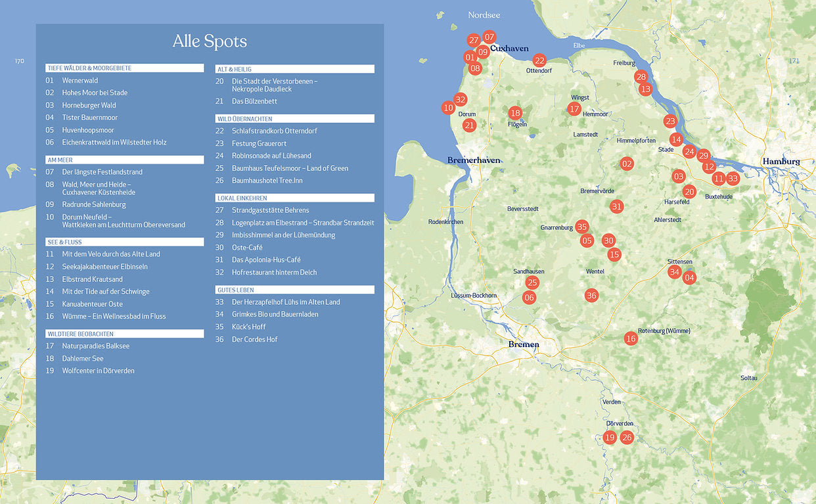Click the Oste-Café list item
816x504 pixels.
[246, 247]
